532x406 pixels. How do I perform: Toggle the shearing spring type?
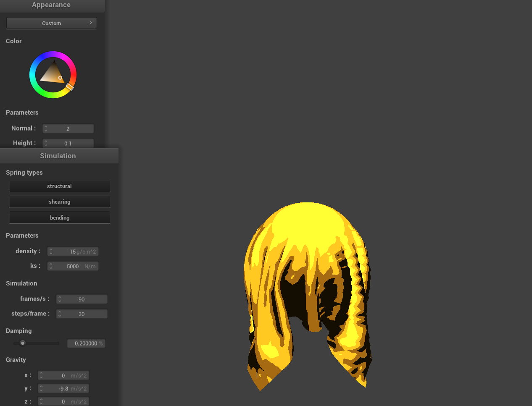(x=59, y=202)
